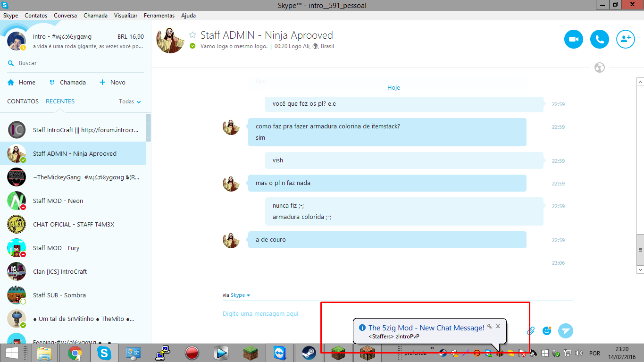Start a voice call with Staff ADMIN
The width and height of the screenshot is (644, 362).
[600, 39]
